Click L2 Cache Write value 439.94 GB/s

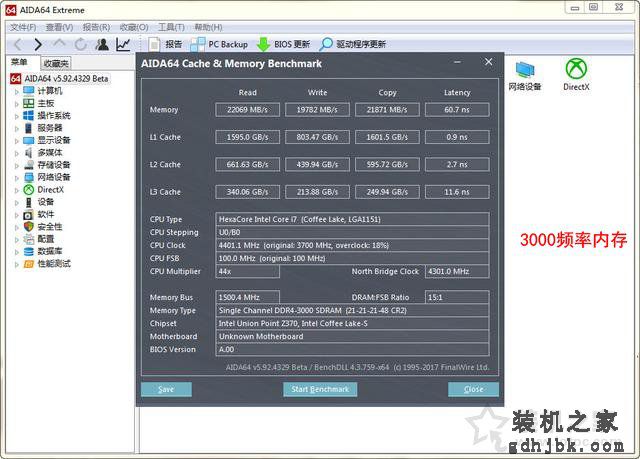click(317, 164)
